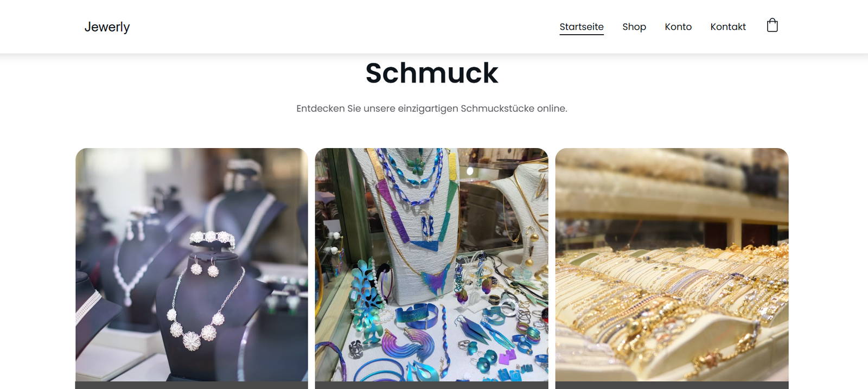Click the subtitle about einzigartigen Schmuckstücke online
The height and width of the screenshot is (389, 868).
pyautogui.click(x=432, y=109)
